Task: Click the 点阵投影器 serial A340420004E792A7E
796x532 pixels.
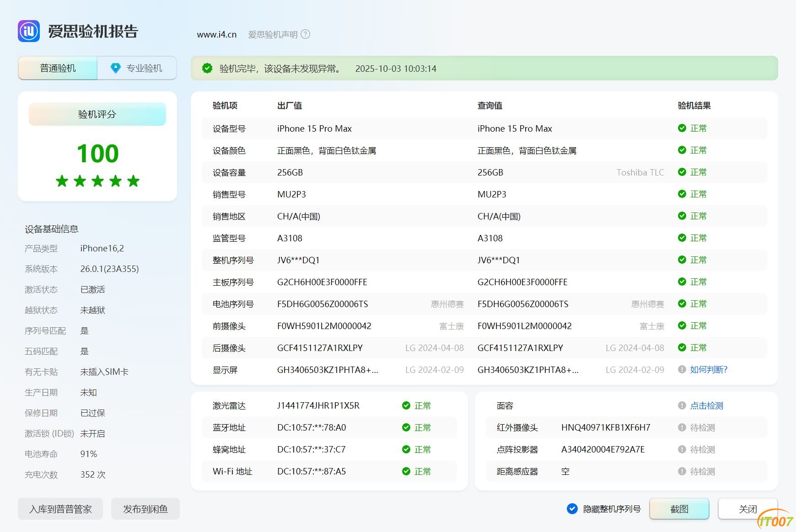Action: 603,450
